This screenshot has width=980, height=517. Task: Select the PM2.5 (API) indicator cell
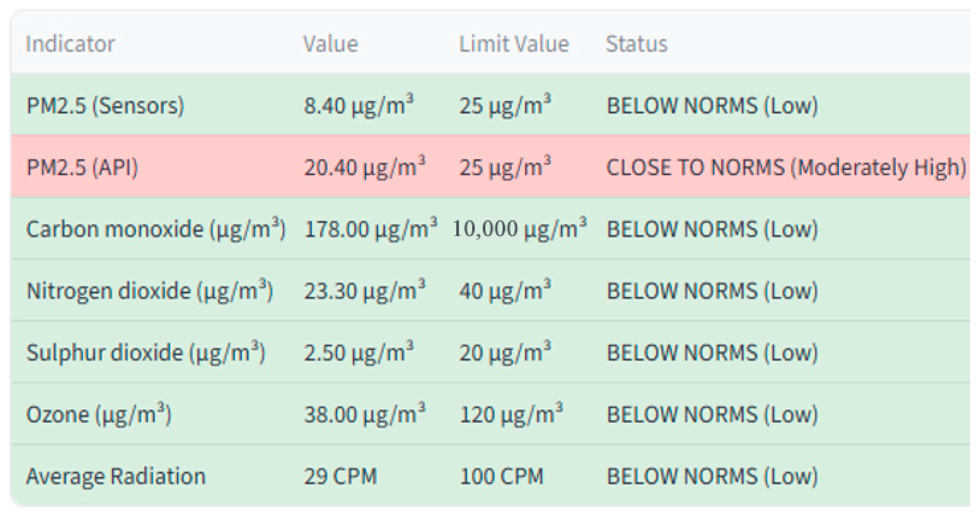pos(82,167)
